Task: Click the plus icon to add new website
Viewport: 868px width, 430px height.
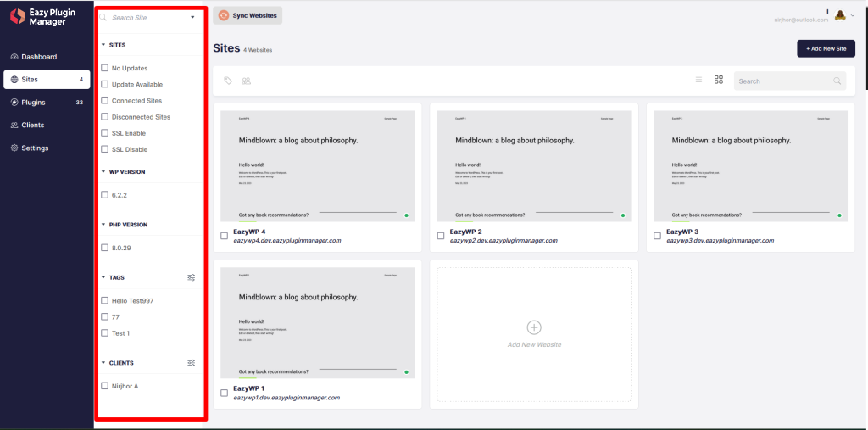Action: point(534,327)
